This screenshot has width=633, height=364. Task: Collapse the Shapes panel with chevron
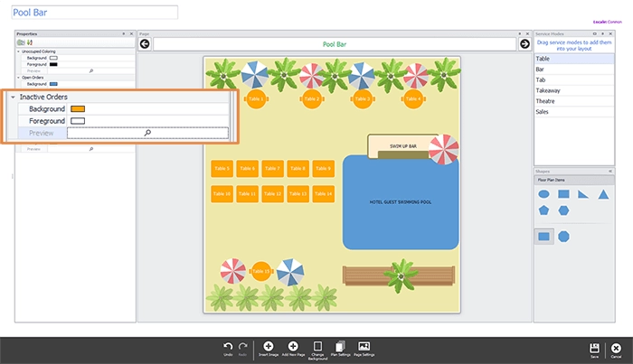click(610, 172)
